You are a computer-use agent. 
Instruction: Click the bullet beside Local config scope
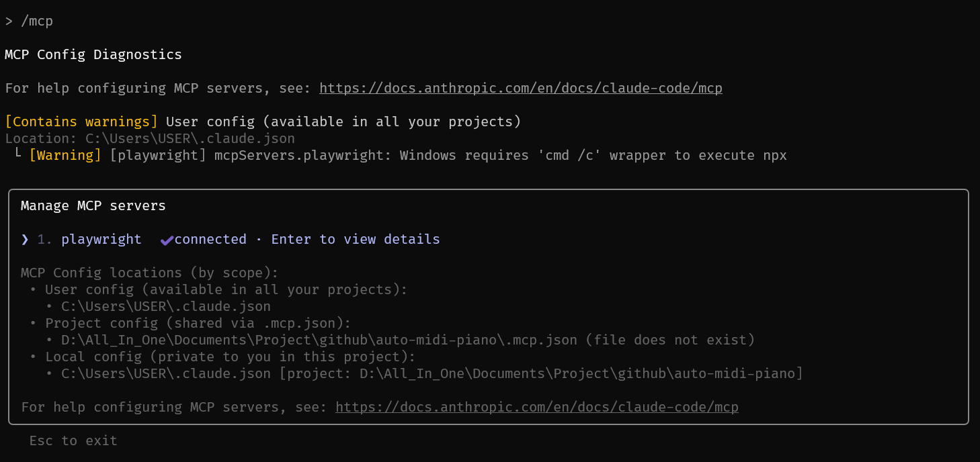point(33,356)
